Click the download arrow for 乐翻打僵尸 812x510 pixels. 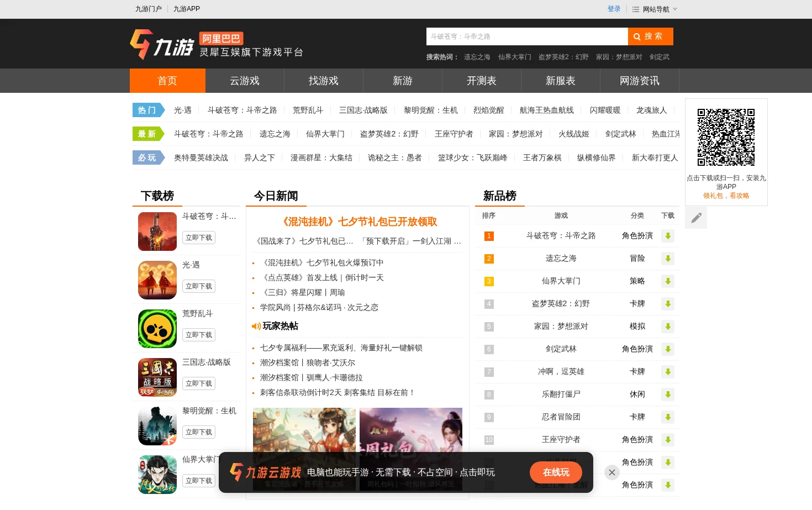(x=668, y=395)
